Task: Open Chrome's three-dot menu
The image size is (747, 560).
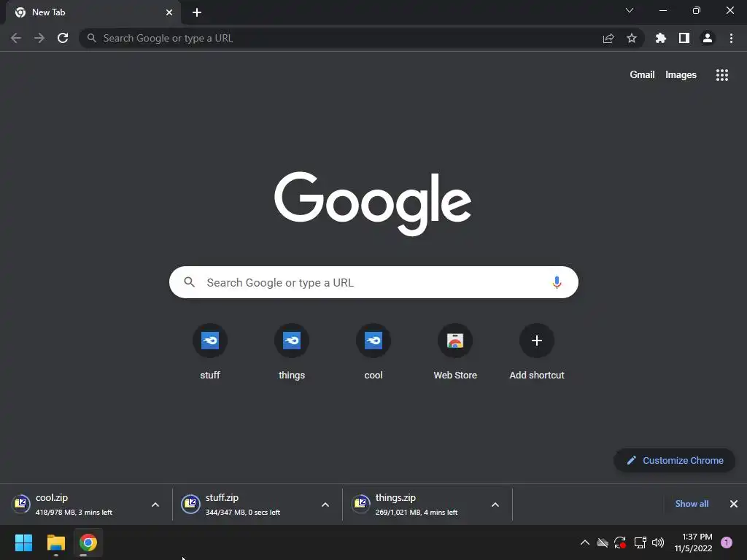Action: click(x=731, y=38)
